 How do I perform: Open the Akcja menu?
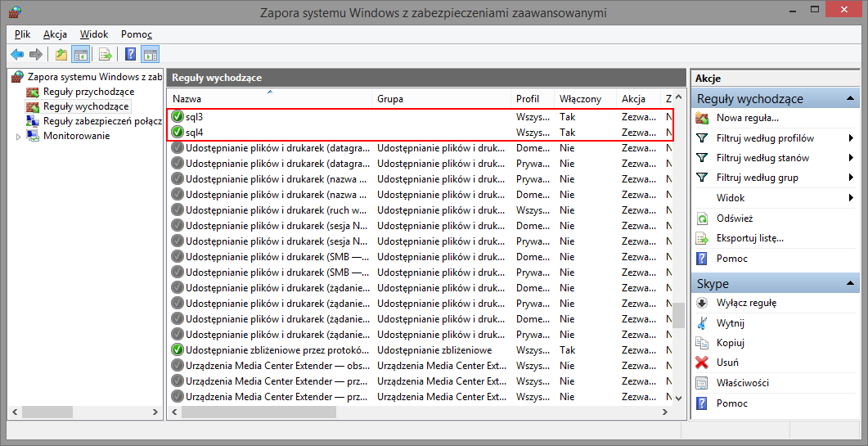56,34
